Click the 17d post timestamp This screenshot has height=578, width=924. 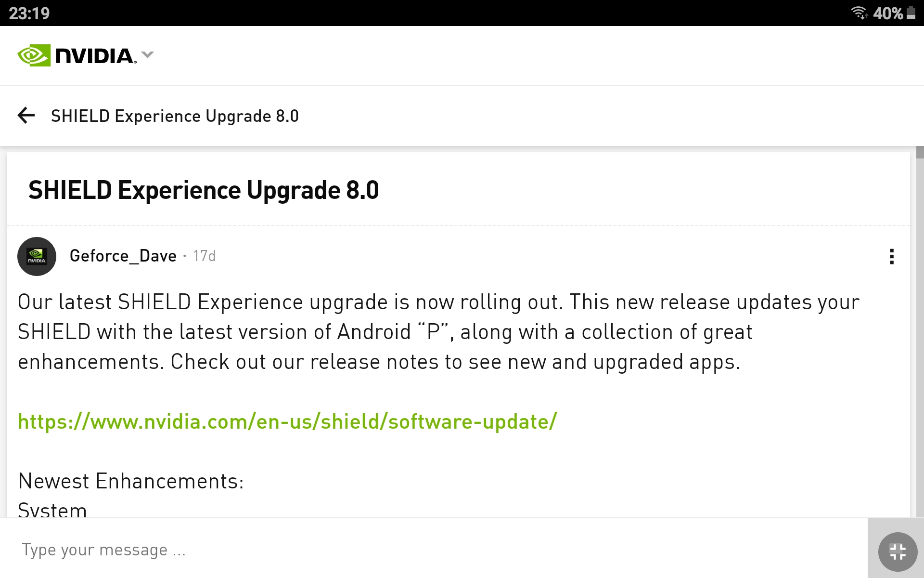204,256
